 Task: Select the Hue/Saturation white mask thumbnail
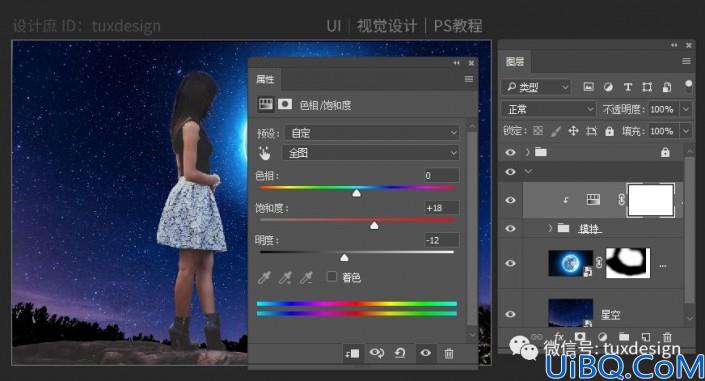click(x=651, y=200)
